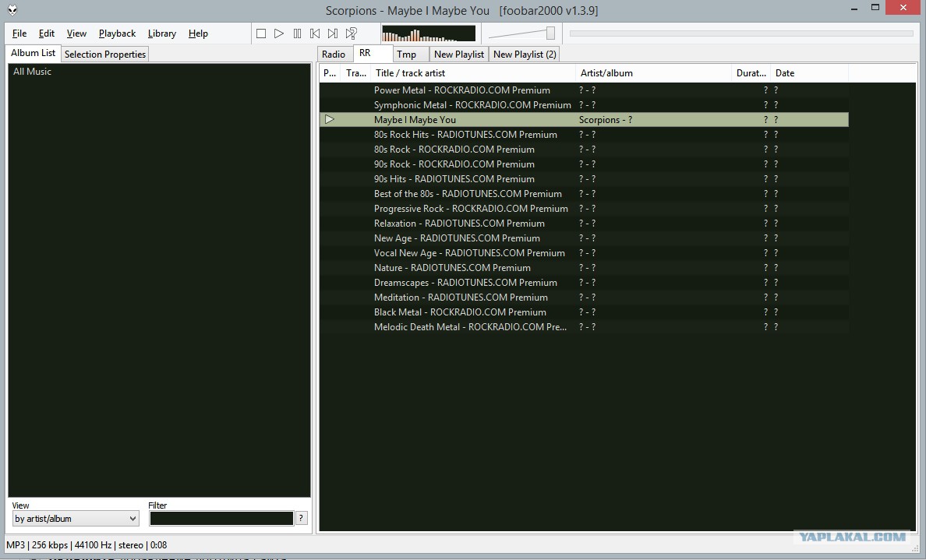
Task: Select '90s Rock - ROCKRADIO.COM Premium'
Action: pos(584,164)
